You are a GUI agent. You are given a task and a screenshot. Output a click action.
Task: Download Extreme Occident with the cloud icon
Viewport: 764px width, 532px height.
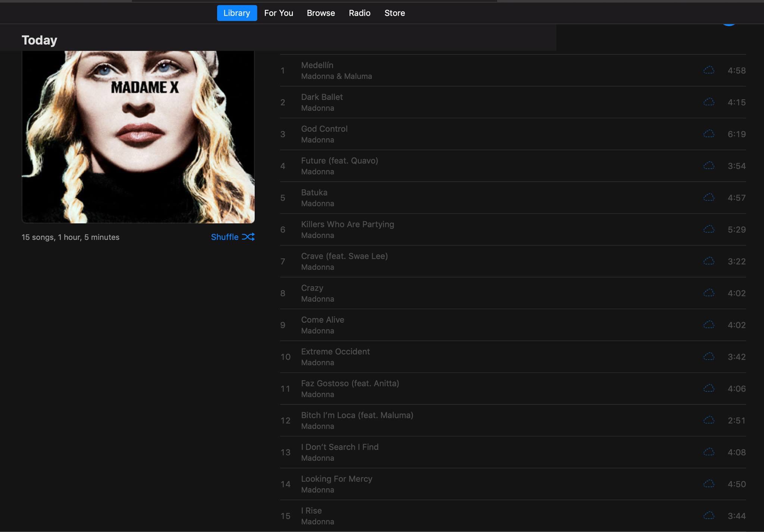(709, 357)
